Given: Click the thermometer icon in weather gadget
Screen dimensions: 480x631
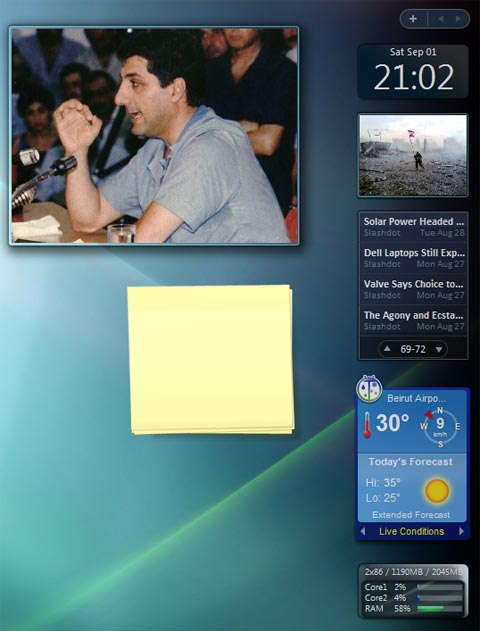Looking at the screenshot, I should pos(367,424).
